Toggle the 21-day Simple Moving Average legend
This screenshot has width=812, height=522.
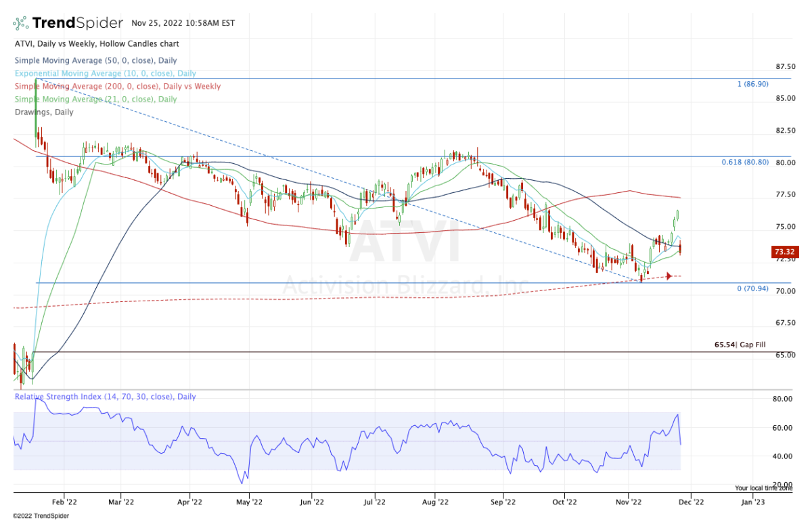click(95, 99)
